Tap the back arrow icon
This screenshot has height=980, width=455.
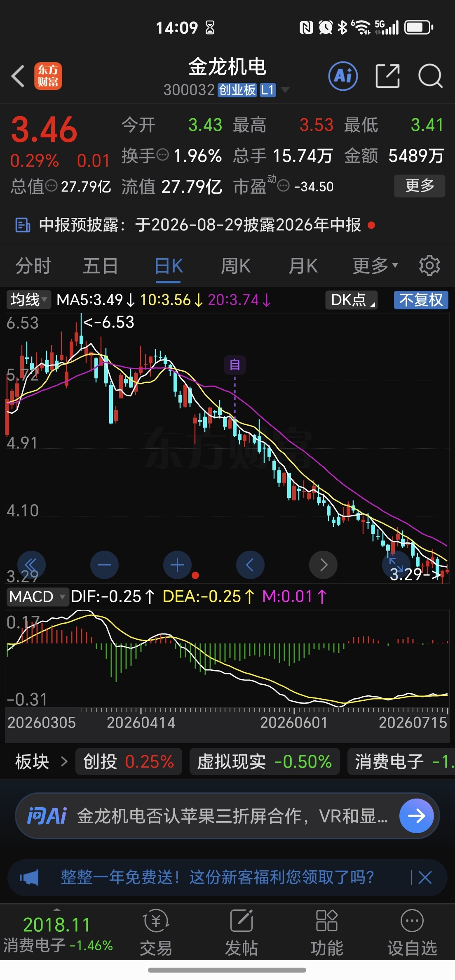[18, 76]
